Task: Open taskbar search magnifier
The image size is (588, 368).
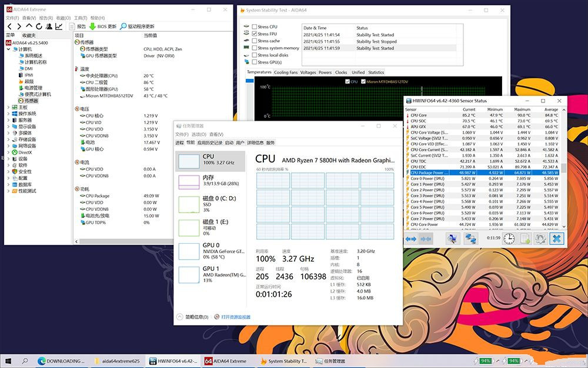Action: pyautogui.click(x=25, y=361)
